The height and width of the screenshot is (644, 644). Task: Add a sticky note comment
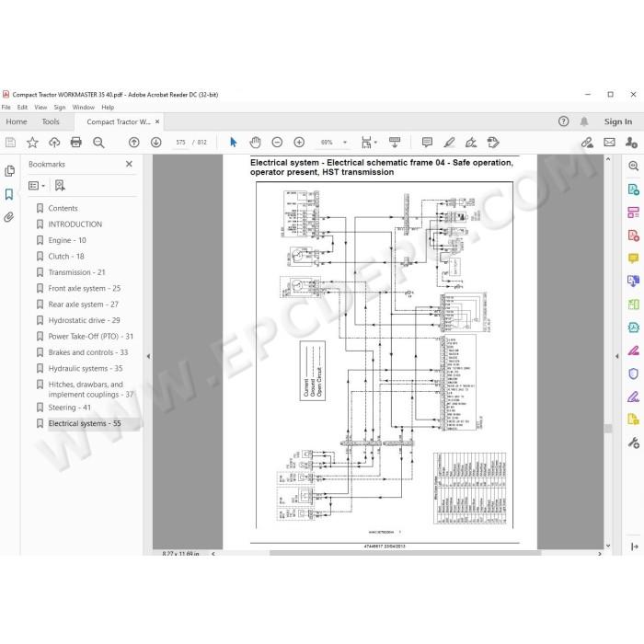click(x=427, y=143)
